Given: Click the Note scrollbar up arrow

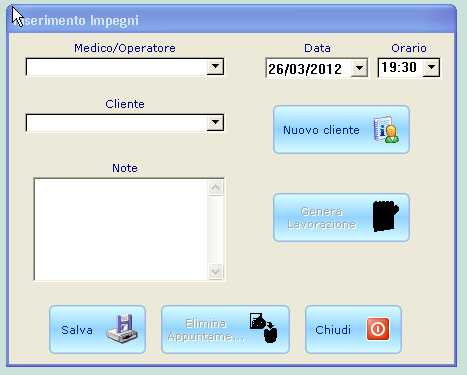Looking at the screenshot, I should (x=215, y=188).
